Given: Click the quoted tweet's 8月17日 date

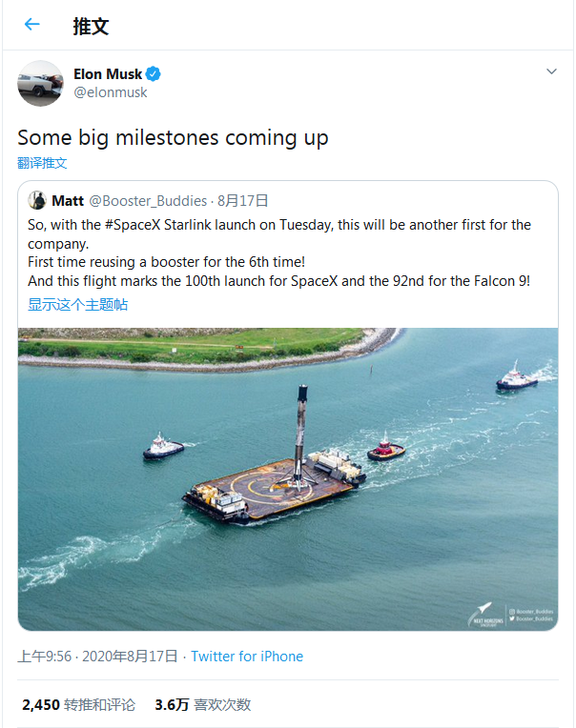Looking at the screenshot, I should pos(243,200).
